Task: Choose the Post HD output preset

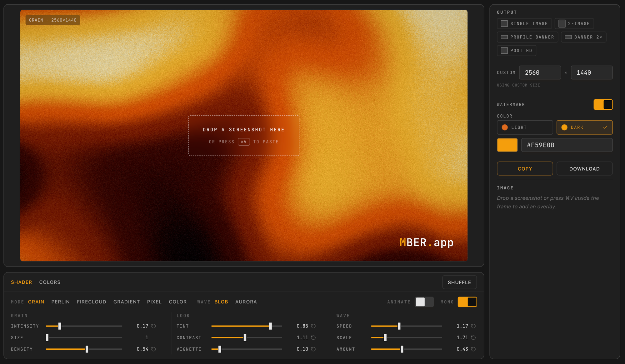Action: 517,50
